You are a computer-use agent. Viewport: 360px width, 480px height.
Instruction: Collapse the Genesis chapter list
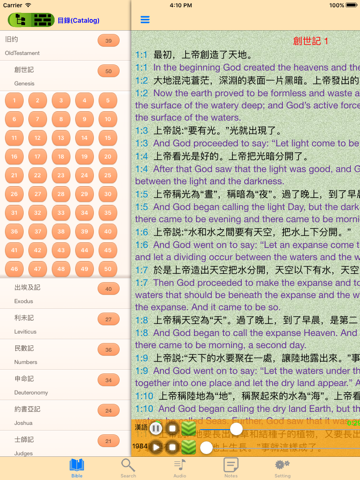tap(65, 76)
